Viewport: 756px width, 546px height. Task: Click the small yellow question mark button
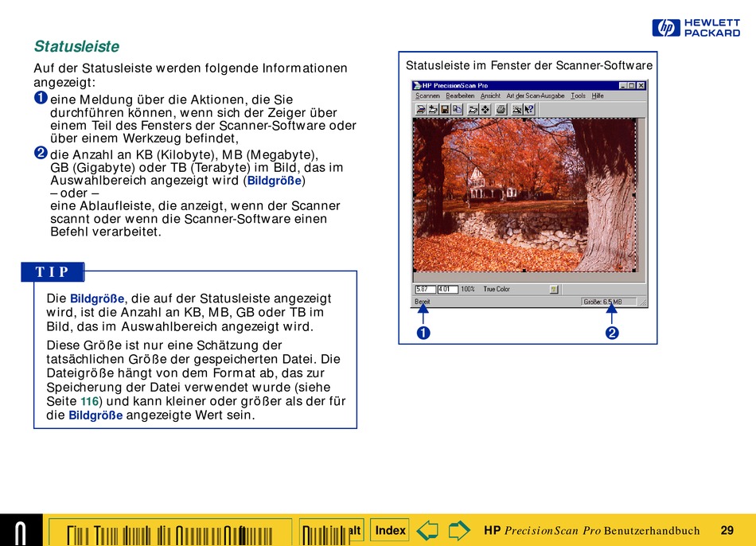coord(554,290)
